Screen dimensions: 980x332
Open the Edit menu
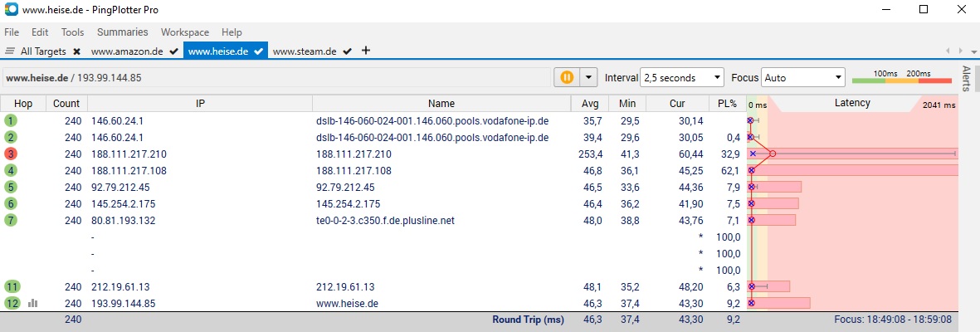[40, 32]
